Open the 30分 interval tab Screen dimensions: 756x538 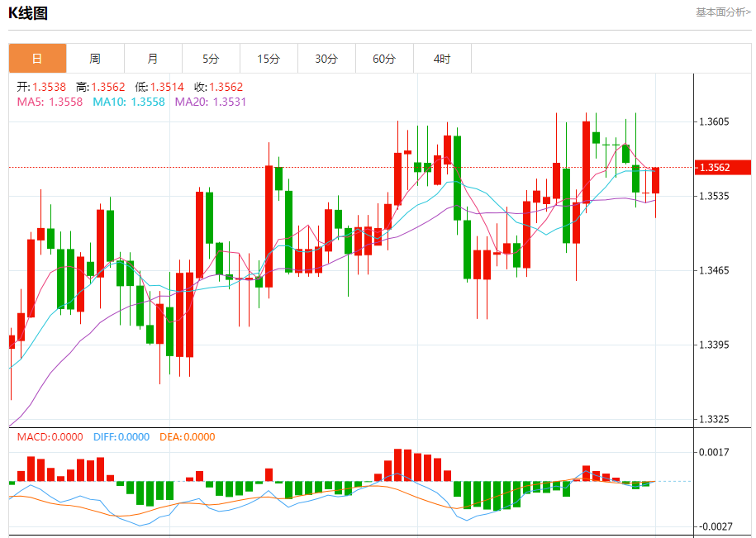[x=327, y=59]
